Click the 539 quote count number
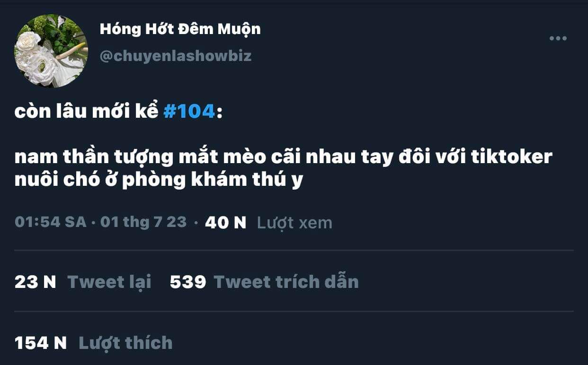Image resolution: width=588 pixels, height=365 pixels. pos(188,282)
